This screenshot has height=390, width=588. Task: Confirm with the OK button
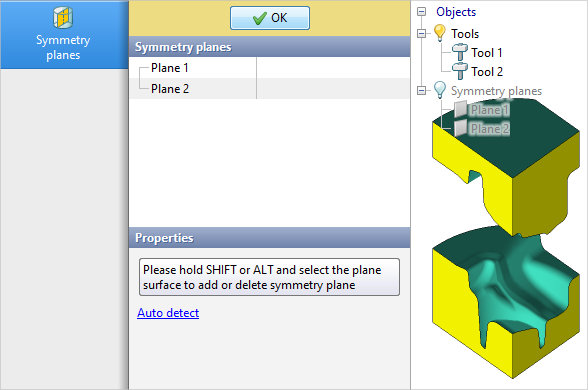270,18
